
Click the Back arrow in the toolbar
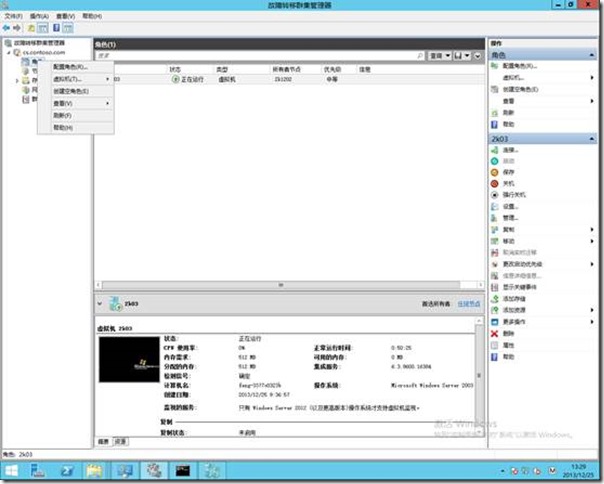[x=6, y=28]
